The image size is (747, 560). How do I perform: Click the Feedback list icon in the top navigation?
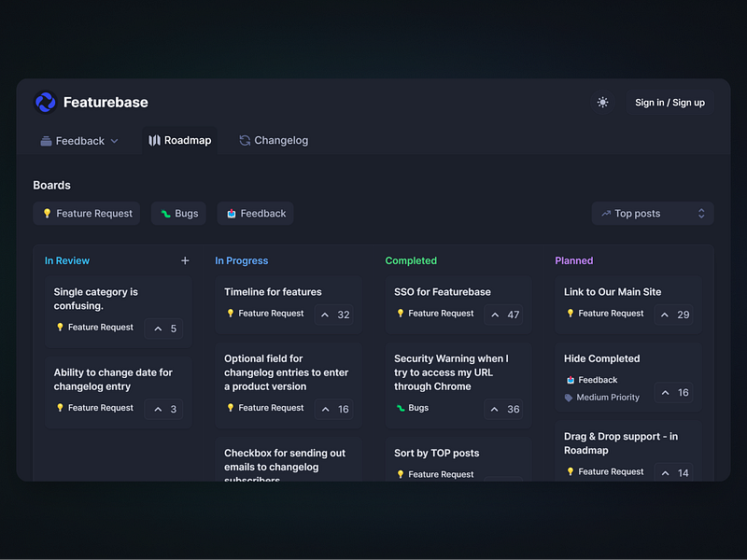45,140
